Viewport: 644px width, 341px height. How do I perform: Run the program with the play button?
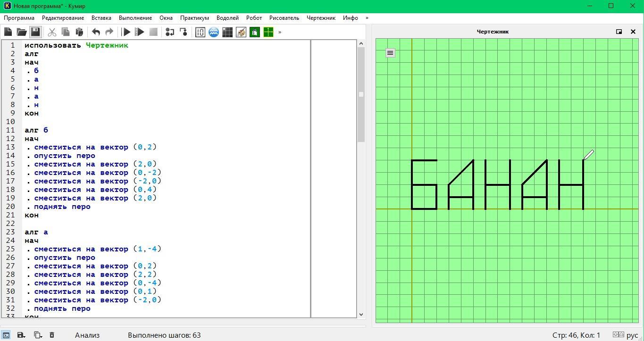point(126,32)
